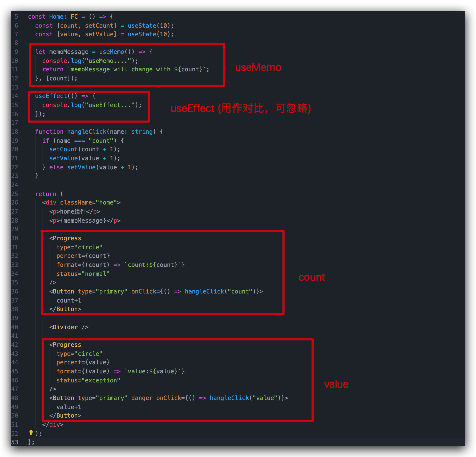Click 'setValue' in the useState destructuring on line 7
The image size is (476, 457).
pyautogui.click(x=99, y=34)
